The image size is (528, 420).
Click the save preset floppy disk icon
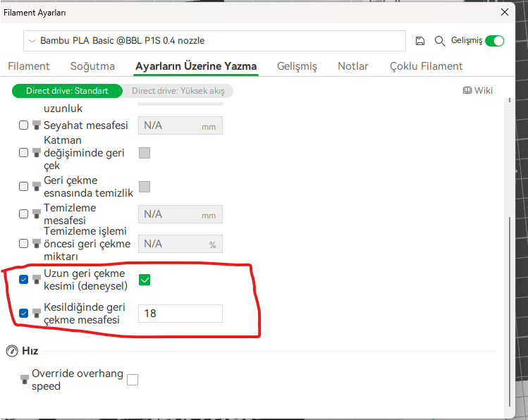(x=420, y=41)
